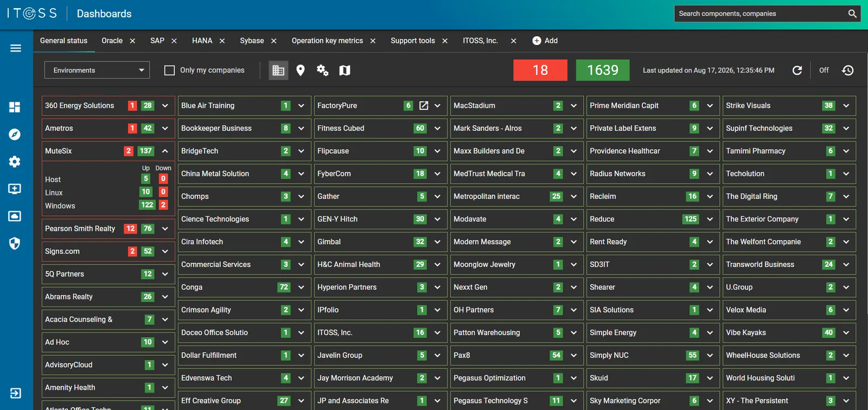Switch to the Oracle tab
The width and height of the screenshot is (868, 410).
[112, 41]
